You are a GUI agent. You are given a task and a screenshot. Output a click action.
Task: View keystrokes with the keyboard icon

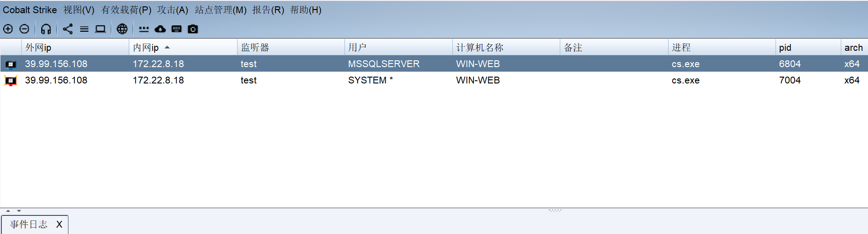click(x=177, y=29)
